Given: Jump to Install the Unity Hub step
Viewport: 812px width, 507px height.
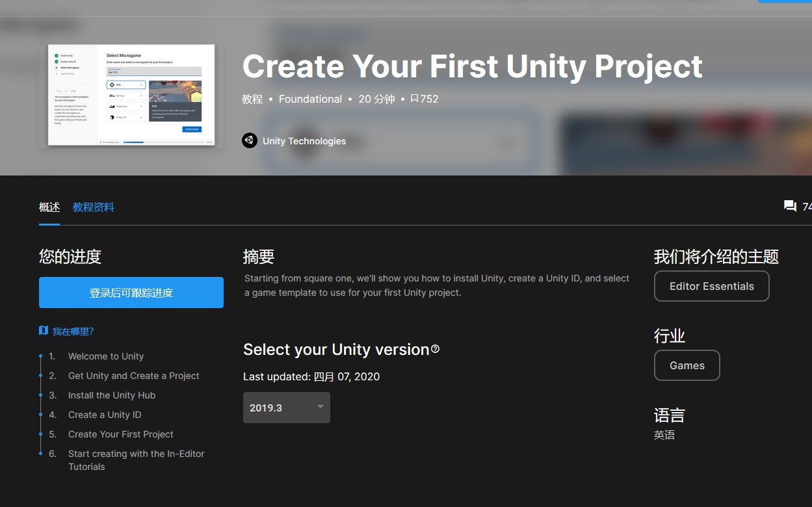Looking at the screenshot, I should click(x=112, y=395).
